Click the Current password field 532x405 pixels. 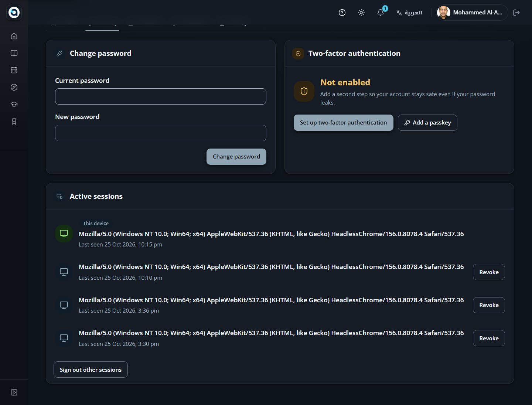(x=161, y=96)
